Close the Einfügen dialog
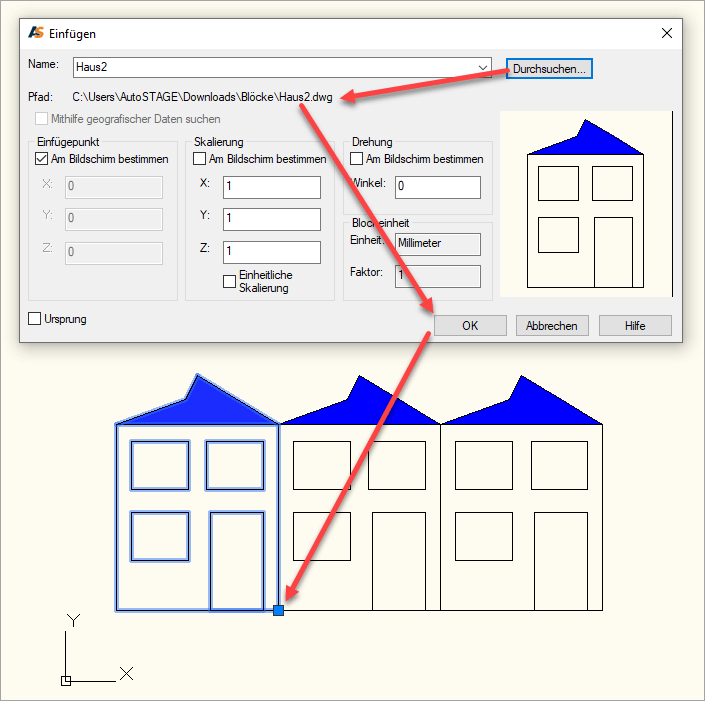The image size is (705, 701). coord(667,33)
